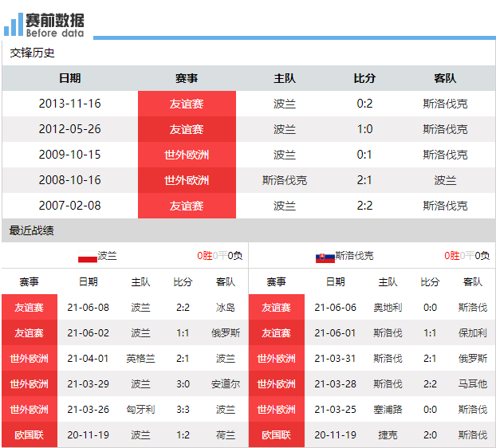Click the Poland flag icon
Viewport: 496px width, 448px height.
pyautogui.click(x=88, y=256)
